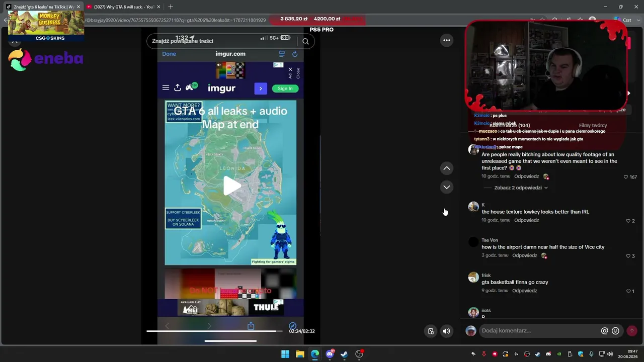Reply to the 'house texture' comment
Image resolution: width=644 pixels, height=362 pixels.
[526, 220]
